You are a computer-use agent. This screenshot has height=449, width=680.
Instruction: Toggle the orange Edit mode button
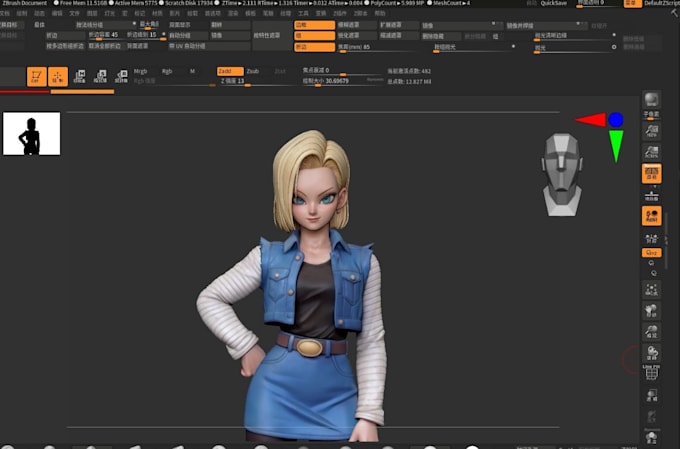[x=36, y=76]
